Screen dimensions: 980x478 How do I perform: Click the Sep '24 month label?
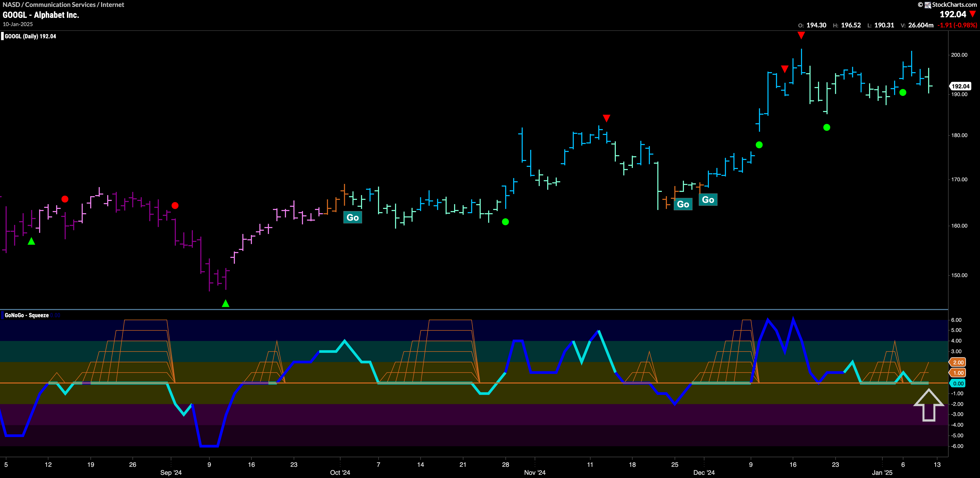171,472
